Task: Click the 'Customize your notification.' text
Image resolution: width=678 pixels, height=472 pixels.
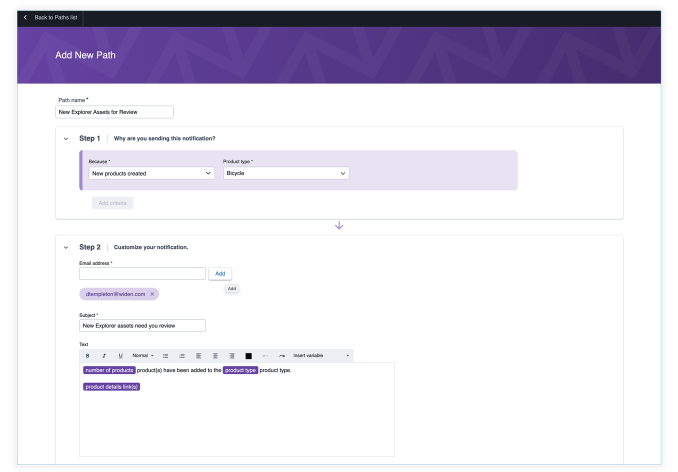Action: coord(151,247)
